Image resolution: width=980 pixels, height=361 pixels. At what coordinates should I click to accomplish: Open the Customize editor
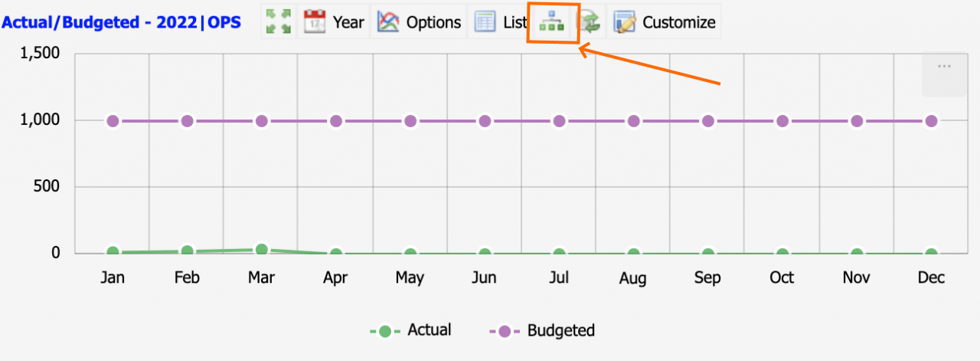664,22
